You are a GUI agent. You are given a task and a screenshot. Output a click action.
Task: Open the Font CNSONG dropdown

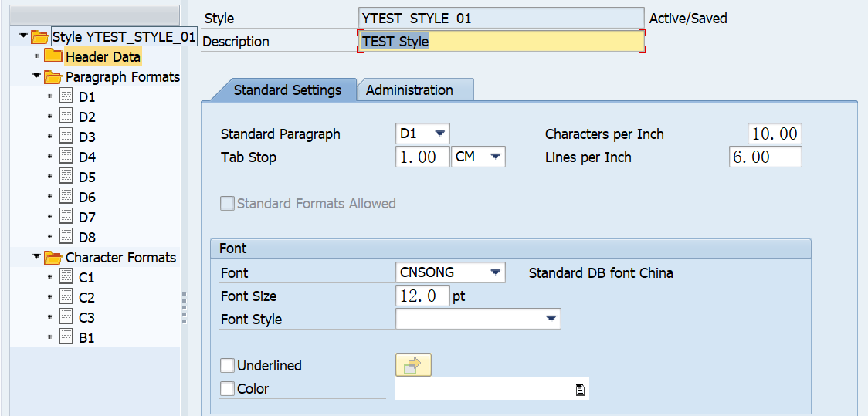click(495, 272)
